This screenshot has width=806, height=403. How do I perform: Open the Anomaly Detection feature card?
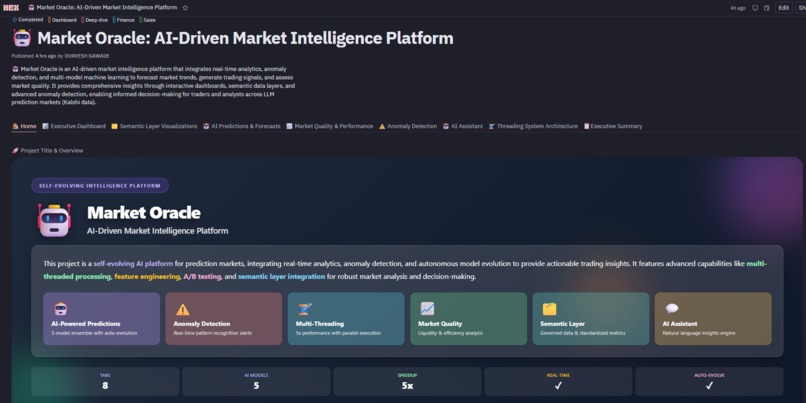pyautogui.click(x=224, y=319)
